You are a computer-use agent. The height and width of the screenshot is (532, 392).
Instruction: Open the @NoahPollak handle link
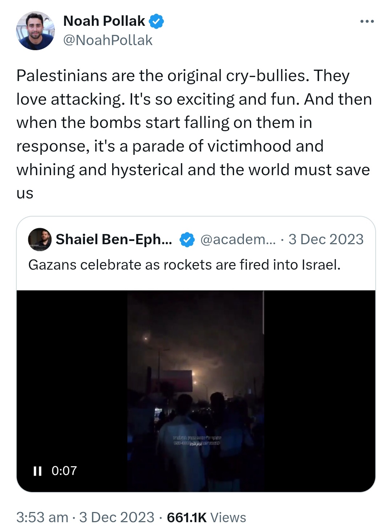(108, 40)
